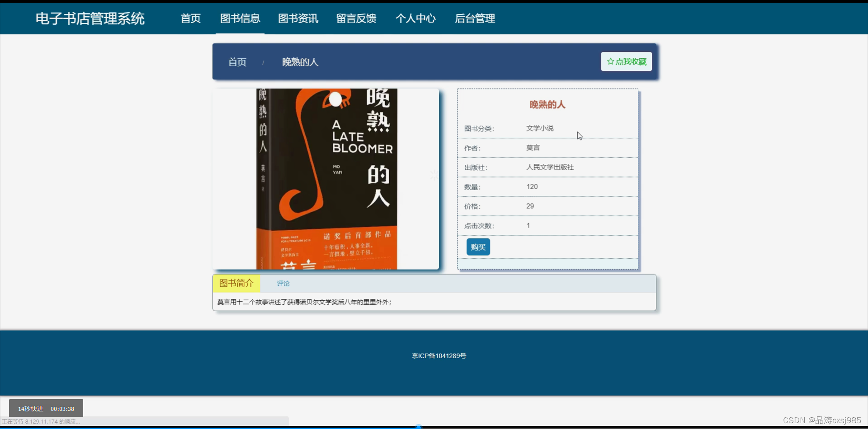Select the highlighted 图书简介 tab
The height and width of the screenshot is (429, 868).
click(236, 284)
